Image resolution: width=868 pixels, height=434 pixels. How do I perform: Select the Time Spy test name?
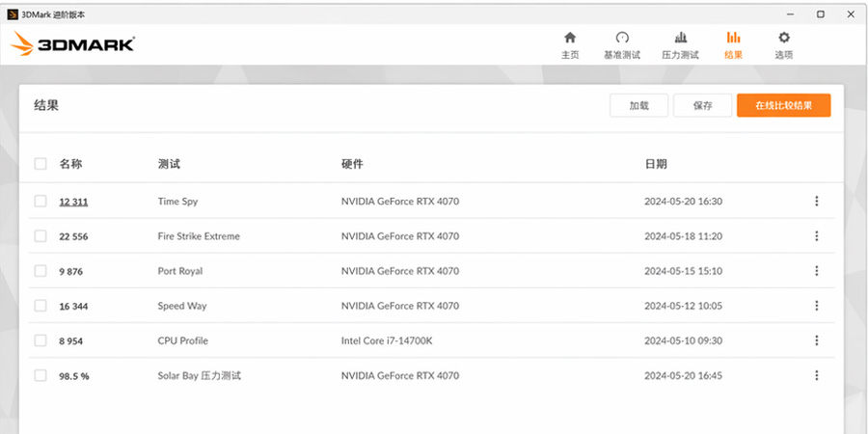(177, 202)
